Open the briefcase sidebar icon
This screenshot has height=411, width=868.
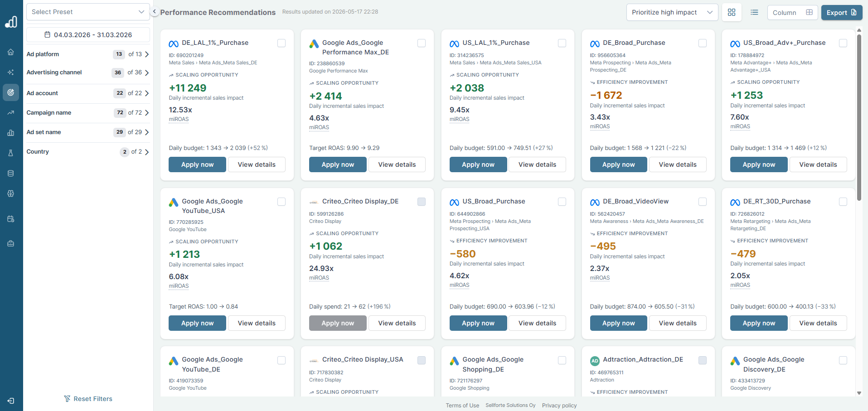click(11, 244)
